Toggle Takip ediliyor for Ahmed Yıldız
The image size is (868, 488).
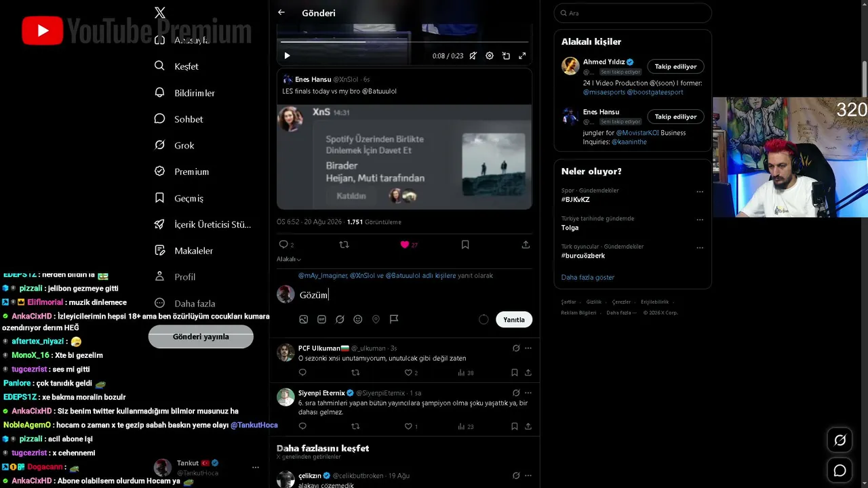(675, 66)
